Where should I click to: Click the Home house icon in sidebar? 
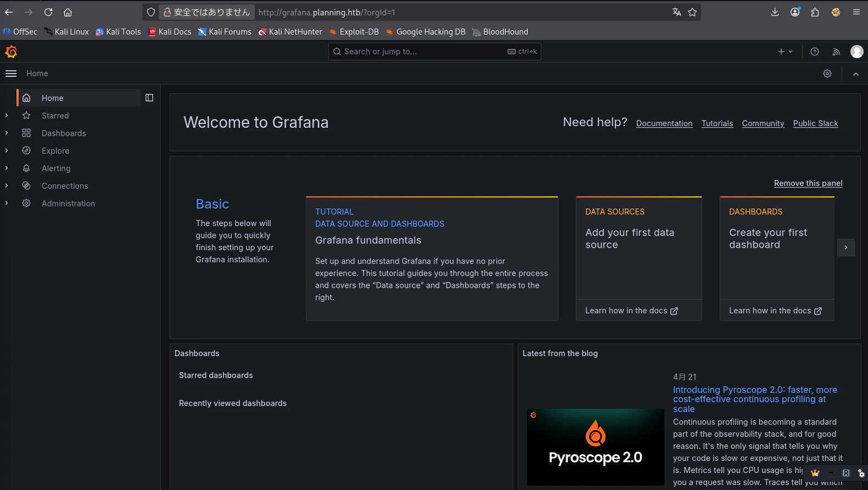(26, 98)
